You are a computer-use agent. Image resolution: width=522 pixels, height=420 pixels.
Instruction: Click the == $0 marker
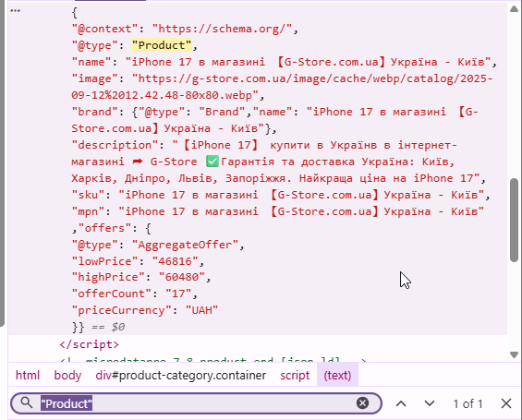(x=108, y=327)
